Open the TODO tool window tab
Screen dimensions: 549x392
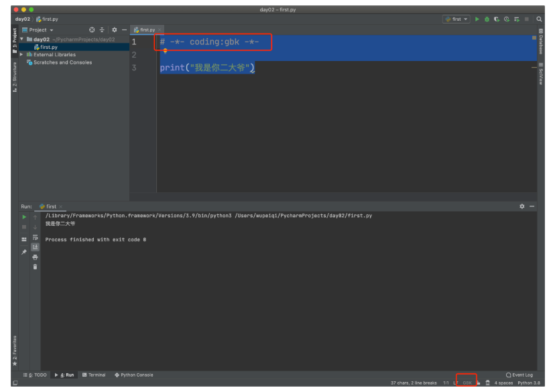point(35,375)
